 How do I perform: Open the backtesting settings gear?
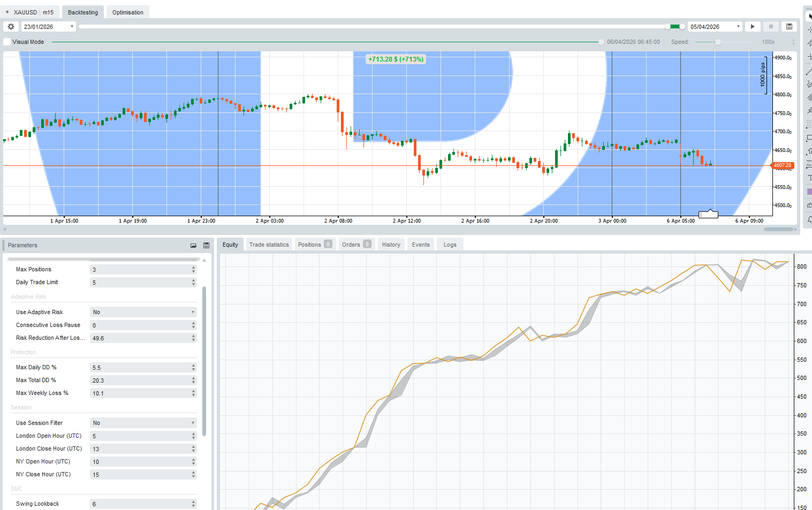pyautogui.click(x=11, y=26)
